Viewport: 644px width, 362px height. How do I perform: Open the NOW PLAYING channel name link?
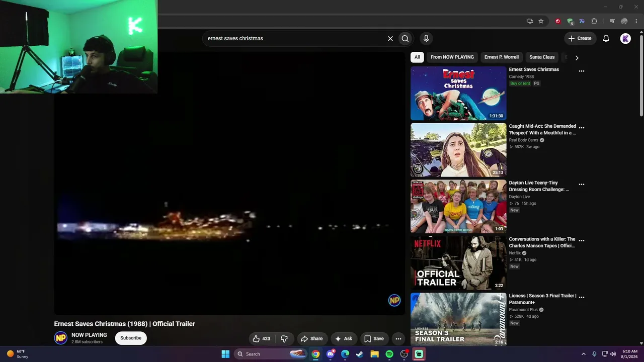click(x=89, y=335)
